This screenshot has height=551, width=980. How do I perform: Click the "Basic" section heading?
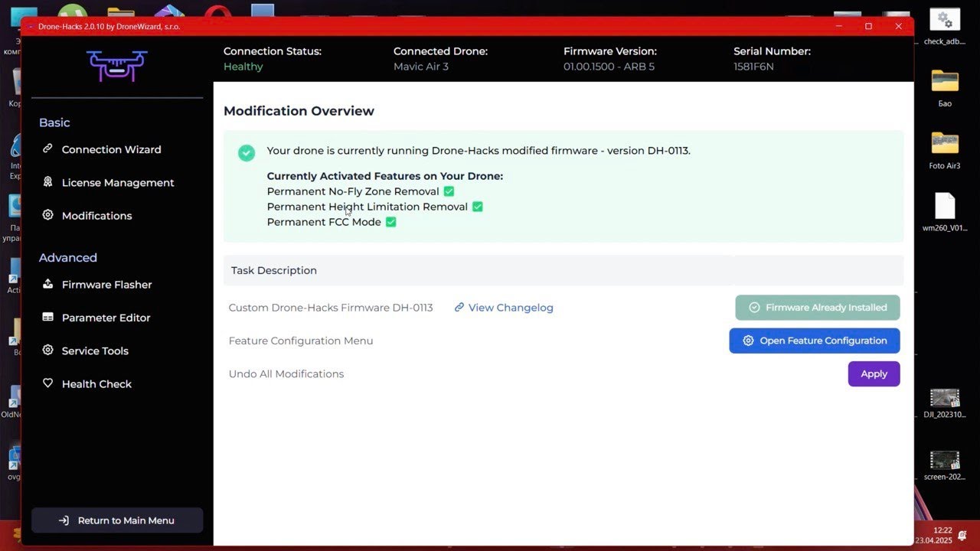54,122
